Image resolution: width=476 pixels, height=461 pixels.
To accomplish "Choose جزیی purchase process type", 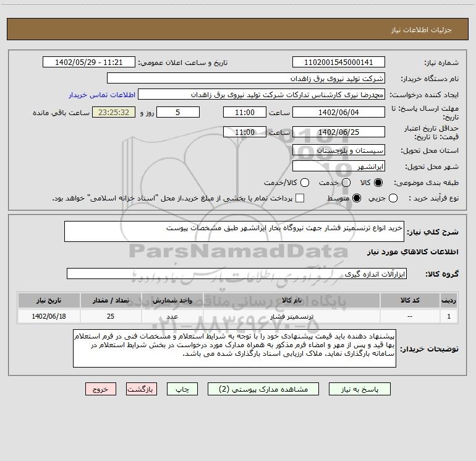I will coord(393,198).
